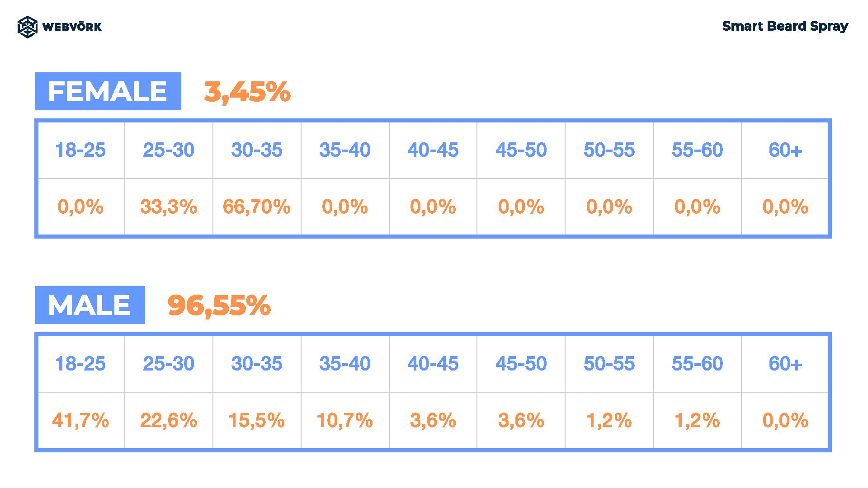This screenshot has height=488, width=868.
Task: Click the female 30-35 value 66,70%
Action: (x=256, y=207)
